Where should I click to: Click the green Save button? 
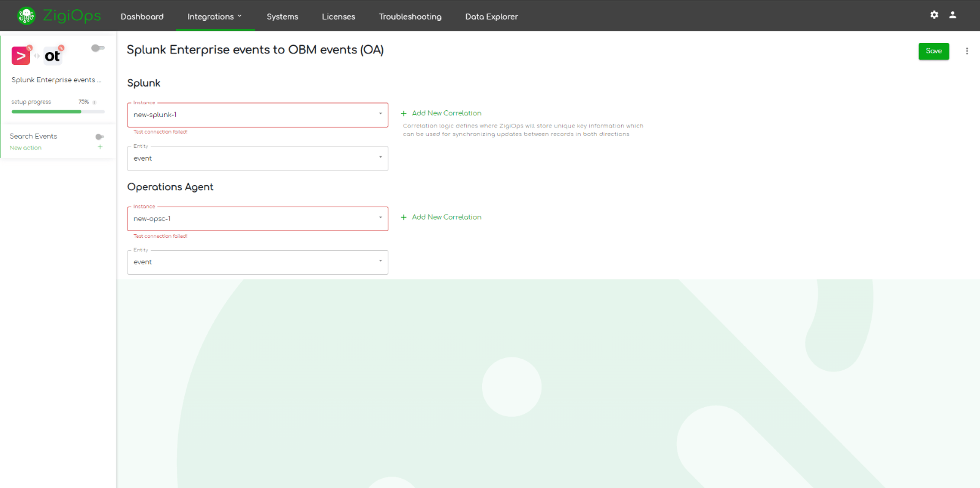click(933, 51)
